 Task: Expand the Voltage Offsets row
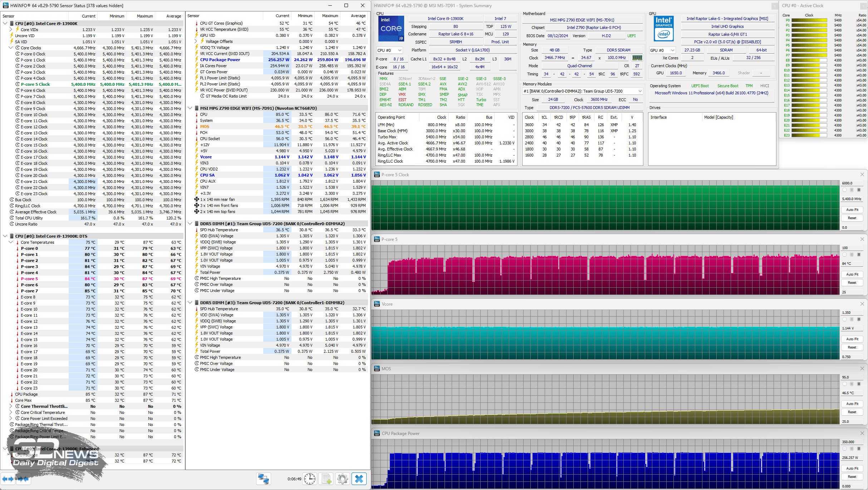coord(196,41)
